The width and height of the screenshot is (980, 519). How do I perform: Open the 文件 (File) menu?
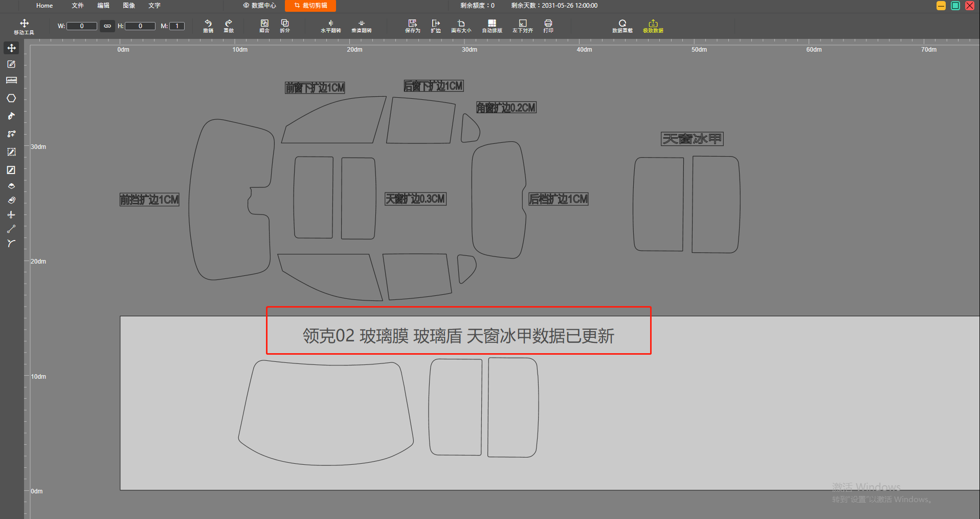pos(78,6)
